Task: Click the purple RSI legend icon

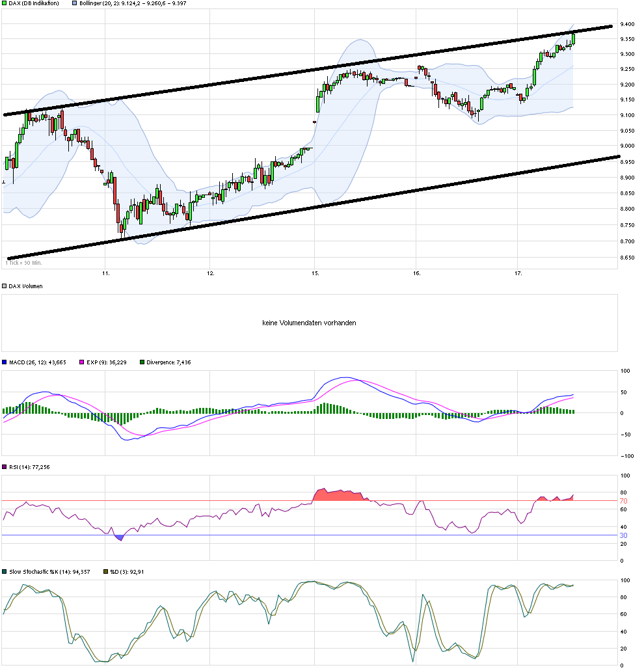Action: pyautogui.click(x=3, y=466)
